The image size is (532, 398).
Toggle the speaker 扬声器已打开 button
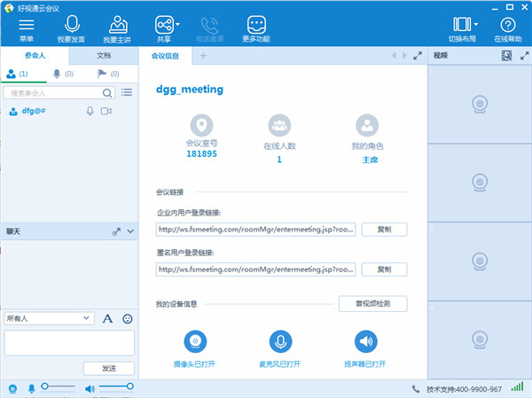365,341
